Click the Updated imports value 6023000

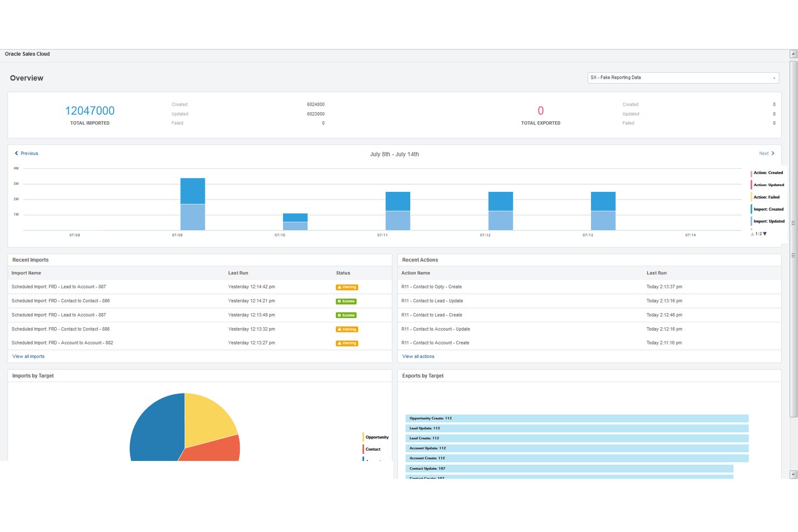(316, 114)
